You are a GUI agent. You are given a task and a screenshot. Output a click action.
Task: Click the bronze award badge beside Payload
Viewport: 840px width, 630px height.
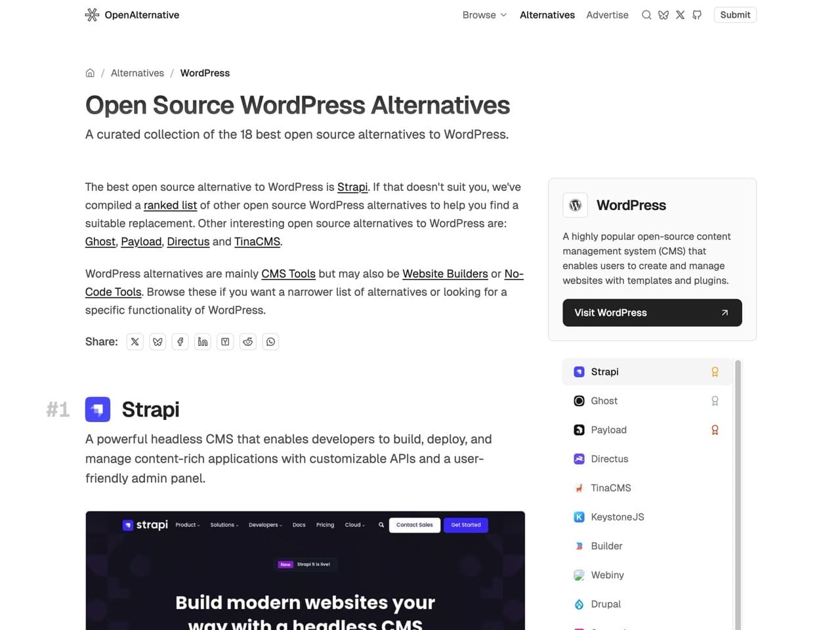click(715, 430)
